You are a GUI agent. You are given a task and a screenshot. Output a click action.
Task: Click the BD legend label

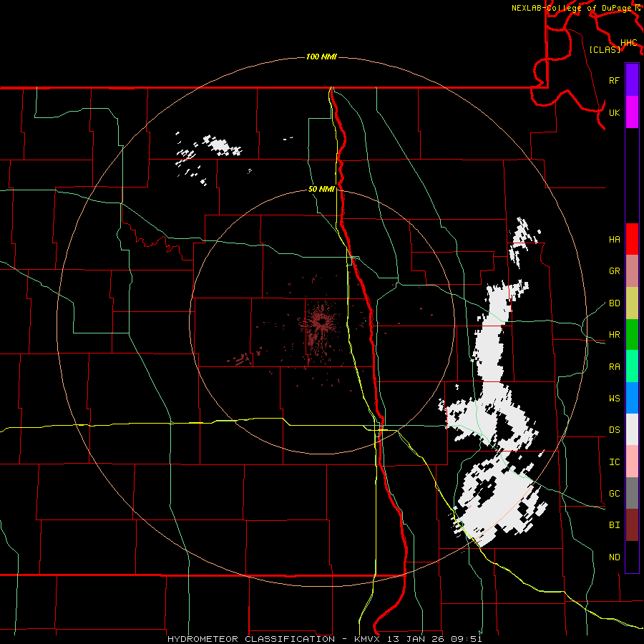coord(614,303)
